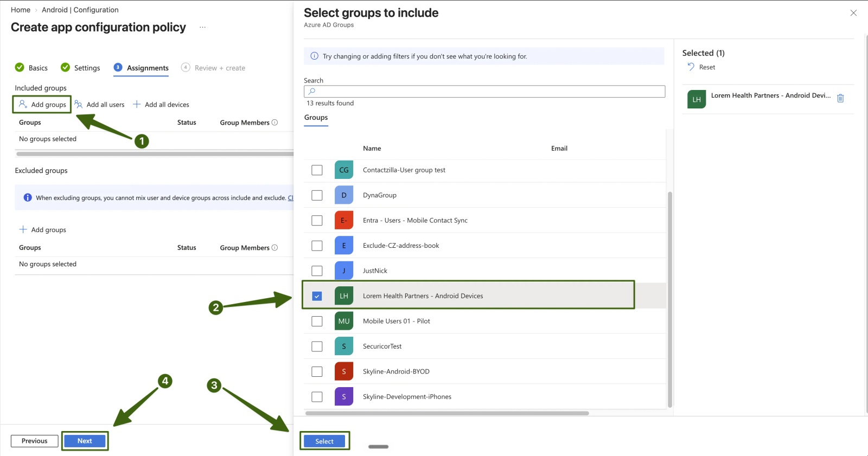The height and width of the screenshot is (456, 868).
Task: Go to the Settings step
Action: pos(80,68)
